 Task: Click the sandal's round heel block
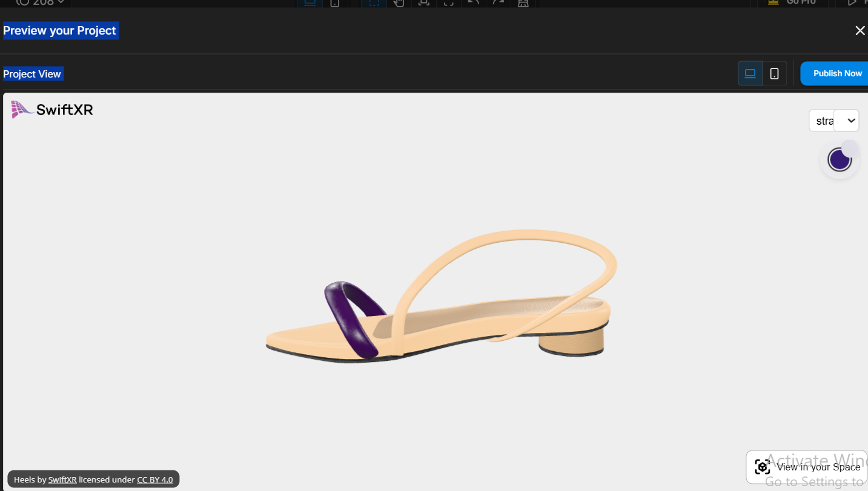click(x=571, y=343)
